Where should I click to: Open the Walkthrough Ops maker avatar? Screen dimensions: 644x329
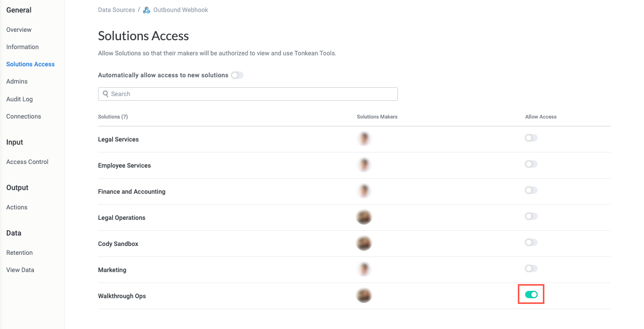[363, 295]
